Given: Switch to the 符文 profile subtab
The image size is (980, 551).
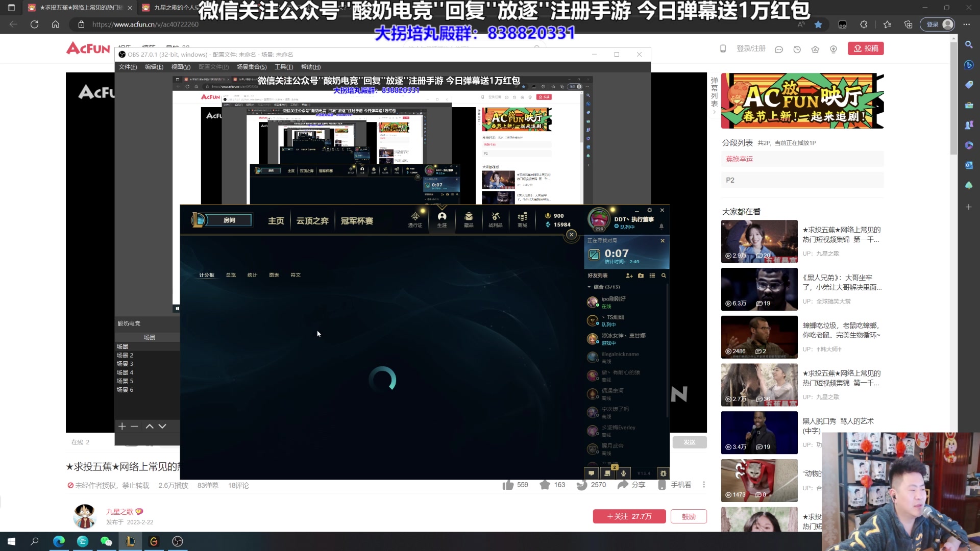Looking at the screenshot, I should tap(296, 275).
